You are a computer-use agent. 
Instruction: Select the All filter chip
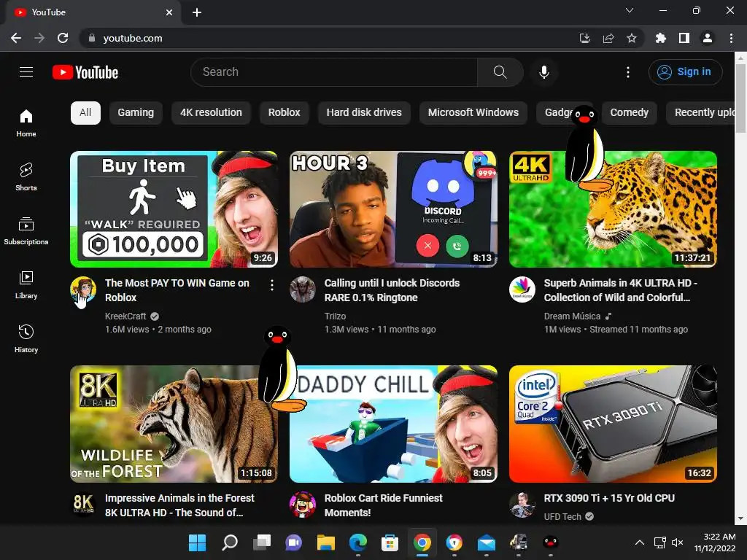(85, 113)
